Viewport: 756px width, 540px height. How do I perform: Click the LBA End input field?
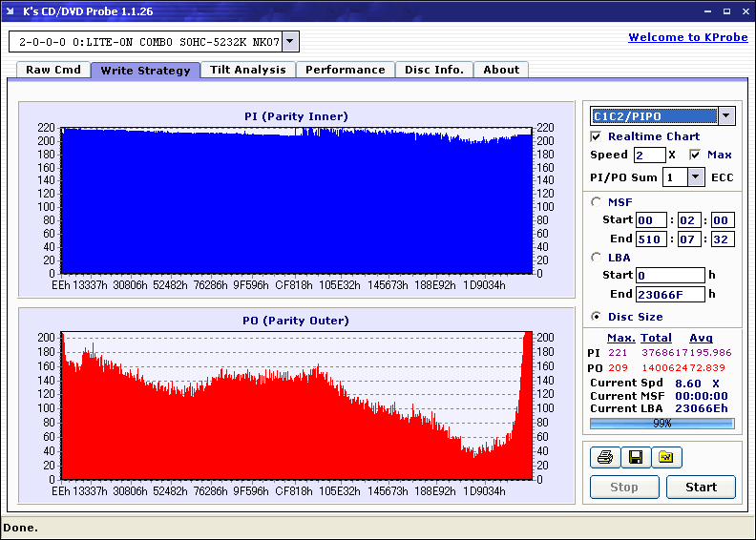coord(669,295)
